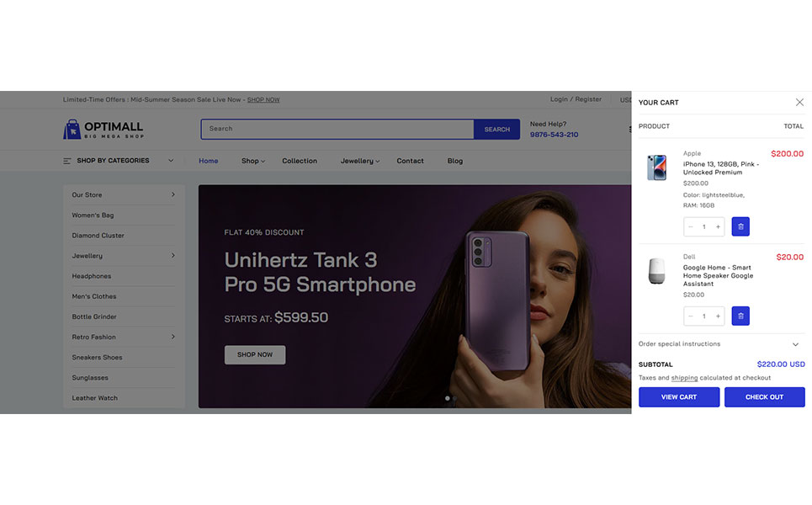Screen dimensions: 812x505
Task: Open the Jewellery nav dropdown
Action: pos(359,161)
